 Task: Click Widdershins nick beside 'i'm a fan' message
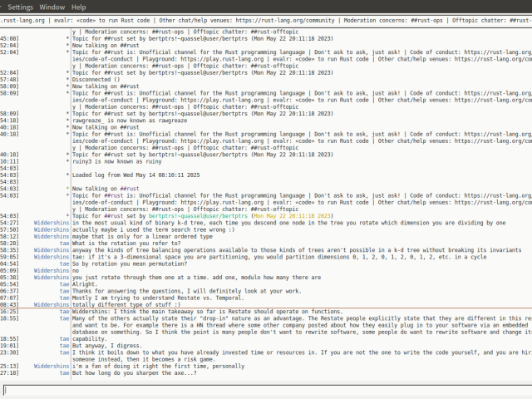(x=52, y=365)
